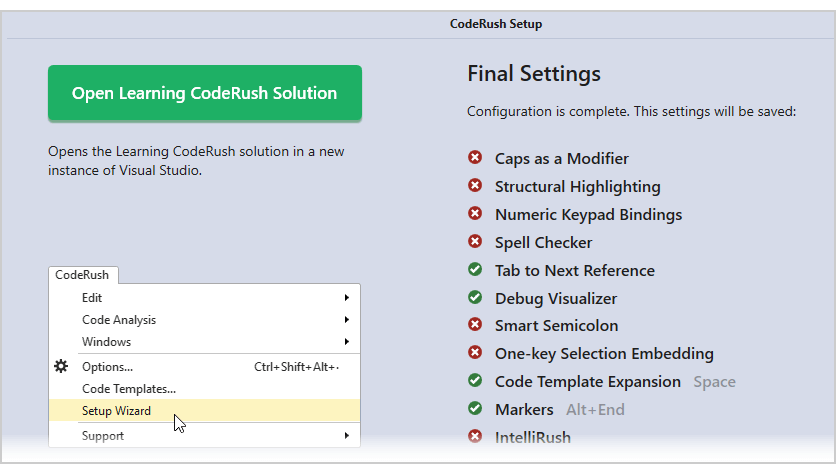Toggle the Code Template Expansion status icon

click(475, 381)
